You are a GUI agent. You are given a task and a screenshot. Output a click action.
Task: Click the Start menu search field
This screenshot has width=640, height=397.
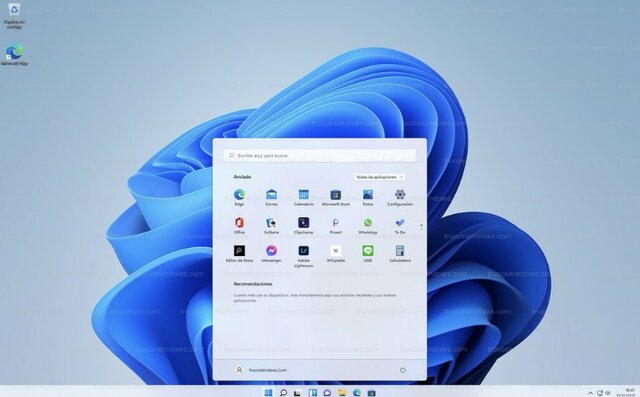pyautogui.click(x=320, y=155)
